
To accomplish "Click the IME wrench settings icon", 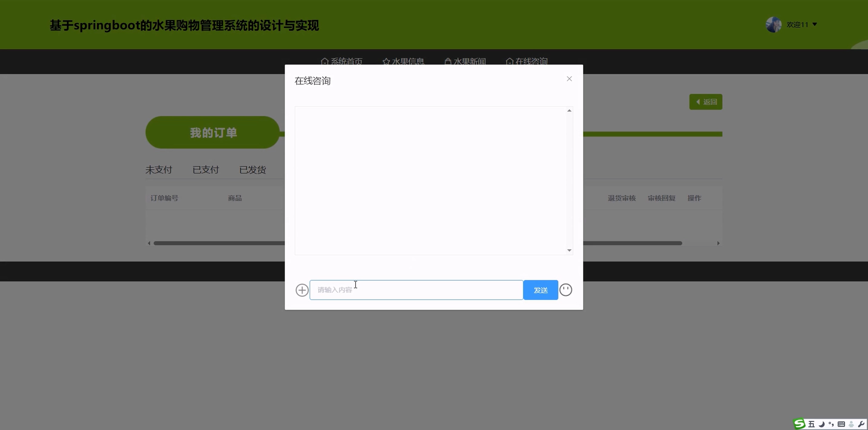I will (861, 424).
